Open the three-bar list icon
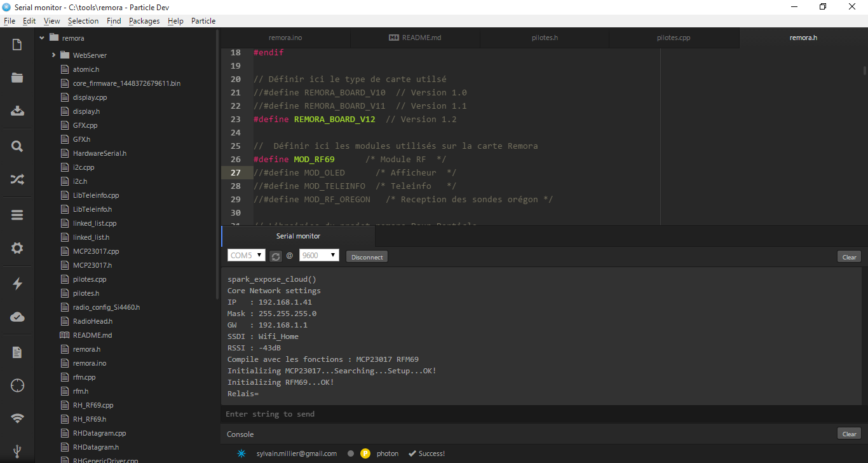868x463 pixels. [17, 215]
